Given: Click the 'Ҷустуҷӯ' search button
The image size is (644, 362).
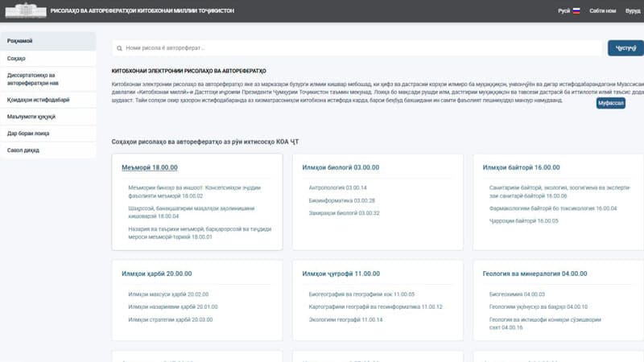Looking at the screenshot, I should pyautogui.click(x=625, y=48).
